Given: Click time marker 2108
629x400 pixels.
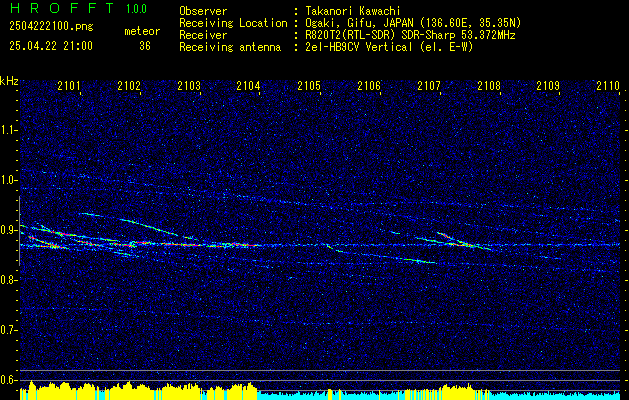Looking at the screenshot, I should tap(489, 85).
